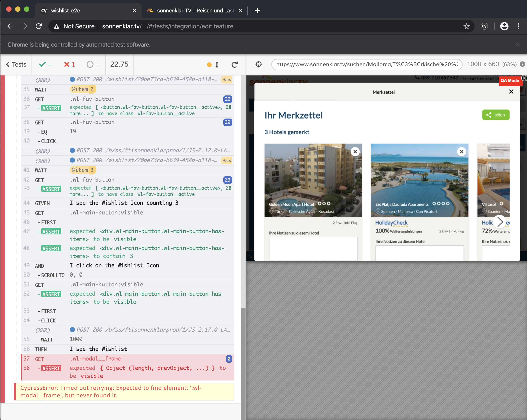Click the Cypress extension icon in Chrome toolbar
The height and width of the screenshot is (420, 527).
click(484, 26)
